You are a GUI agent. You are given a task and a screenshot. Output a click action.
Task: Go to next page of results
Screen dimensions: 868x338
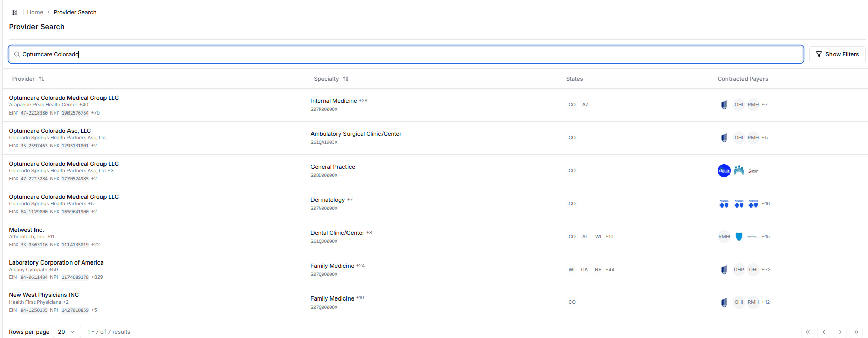(x=840, y=332)
